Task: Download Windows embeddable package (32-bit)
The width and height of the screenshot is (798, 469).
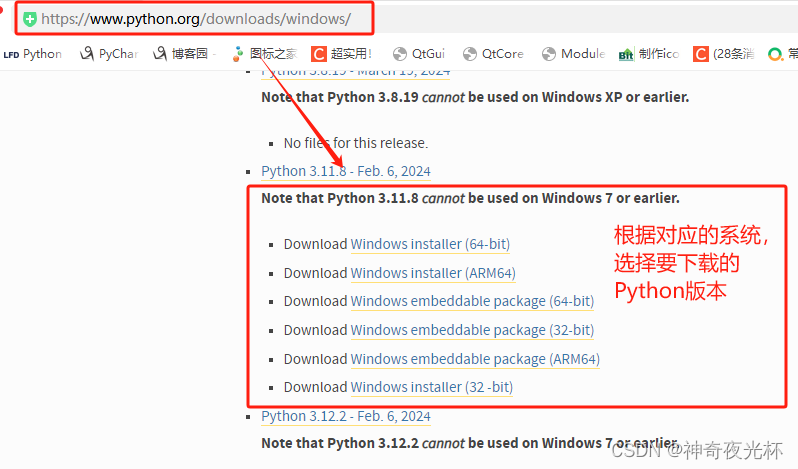Action: pos(471,330)
